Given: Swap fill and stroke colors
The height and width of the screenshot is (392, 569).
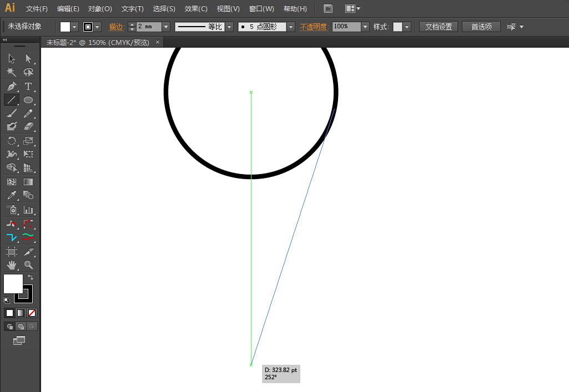Looking at the screenshot, I should click(31, 277).
